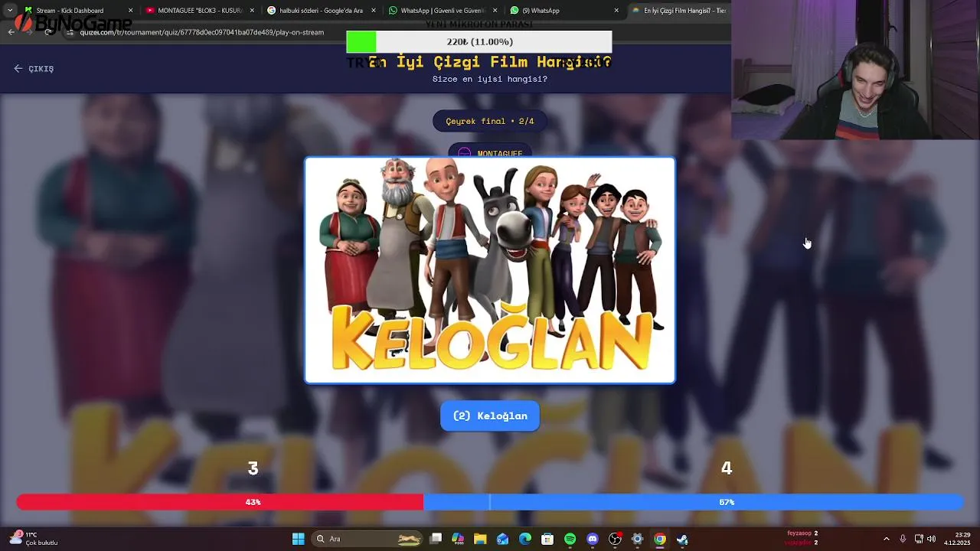Open the Chrome tab search dropdown

(x=9, y=11)
